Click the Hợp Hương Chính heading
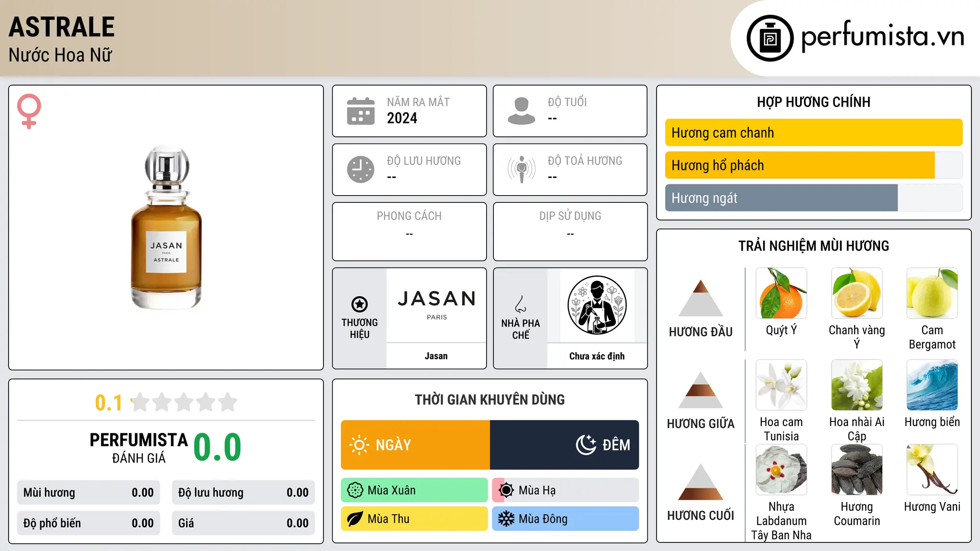 pyautogui.click(x=813, y=102)
